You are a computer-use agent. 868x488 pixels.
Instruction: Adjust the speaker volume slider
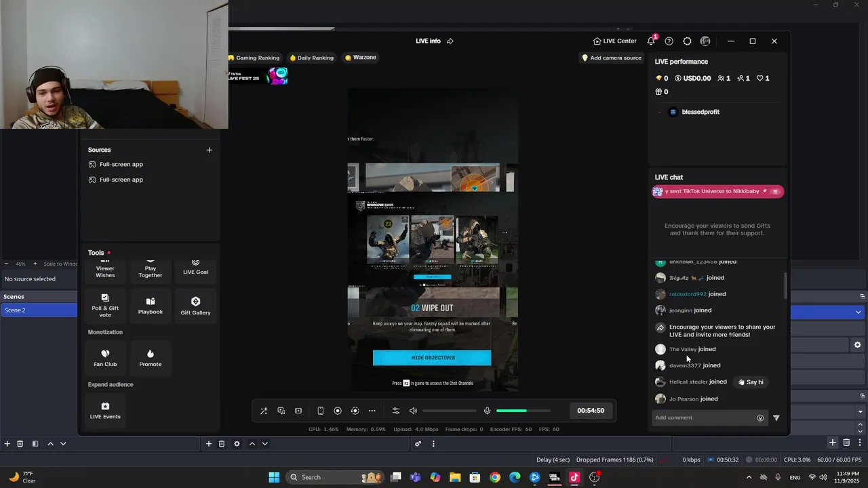point(449,411)
